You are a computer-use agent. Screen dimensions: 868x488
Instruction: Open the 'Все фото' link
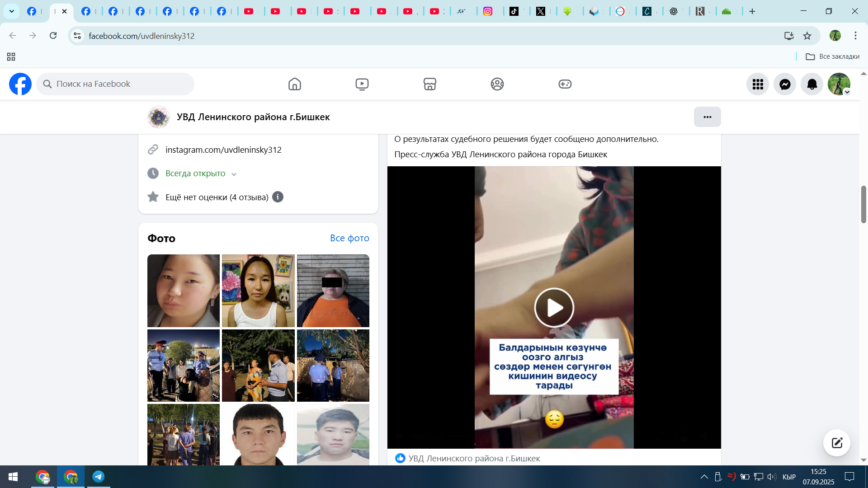[349, 238]
